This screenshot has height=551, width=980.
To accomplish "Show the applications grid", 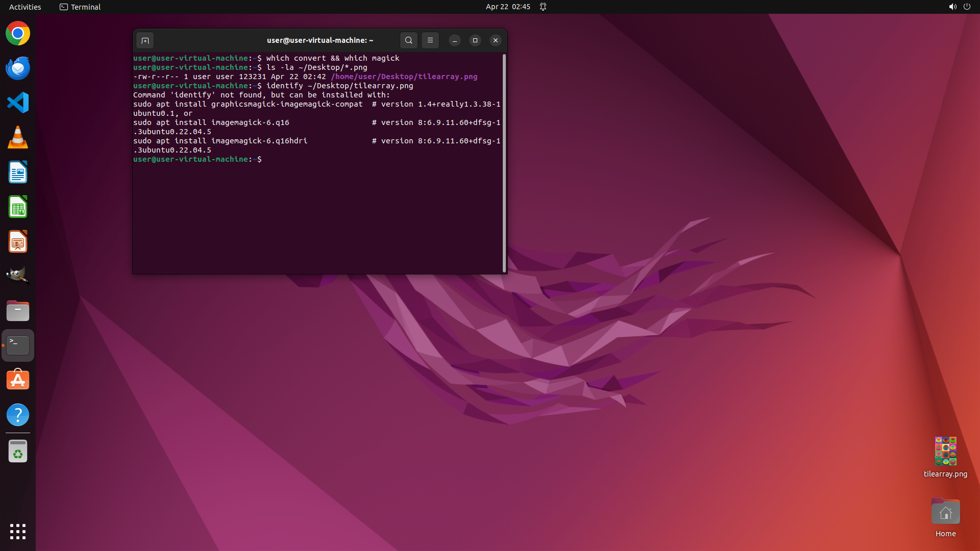I will (x=18, y=532).
